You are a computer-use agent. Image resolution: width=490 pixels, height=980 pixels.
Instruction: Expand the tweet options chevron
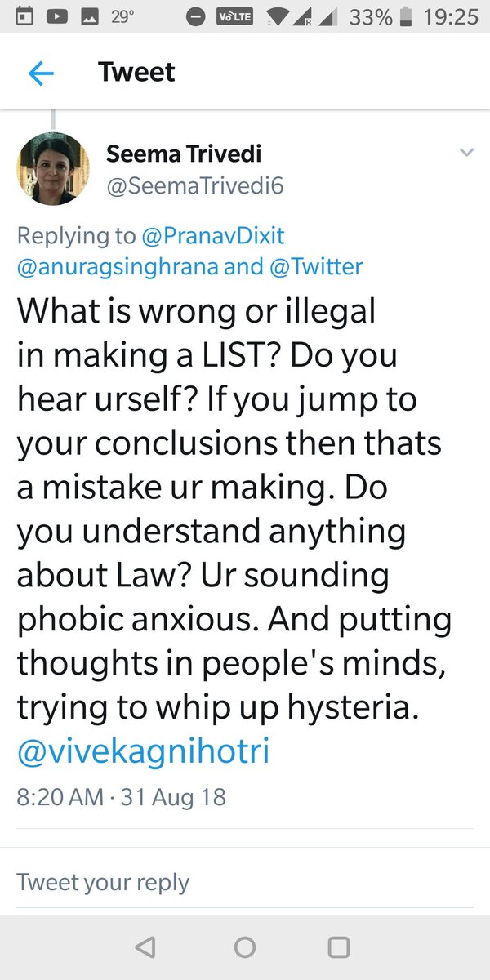pos(466,153)
